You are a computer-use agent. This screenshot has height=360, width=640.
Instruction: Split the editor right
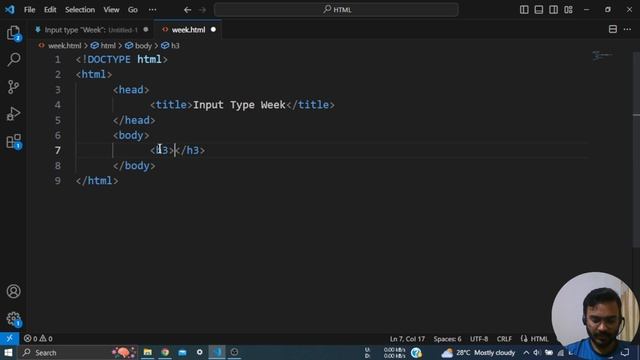(x=613, y=29)
